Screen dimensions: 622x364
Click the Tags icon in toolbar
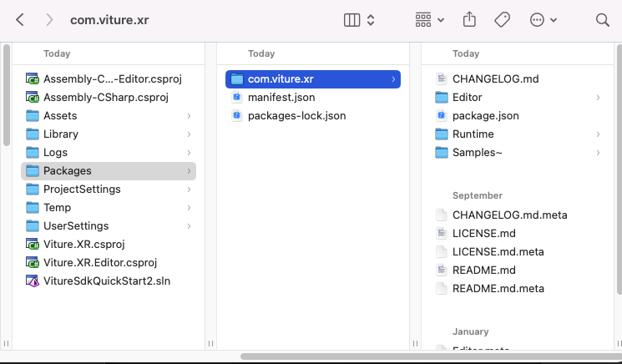(x=503, y=19)
